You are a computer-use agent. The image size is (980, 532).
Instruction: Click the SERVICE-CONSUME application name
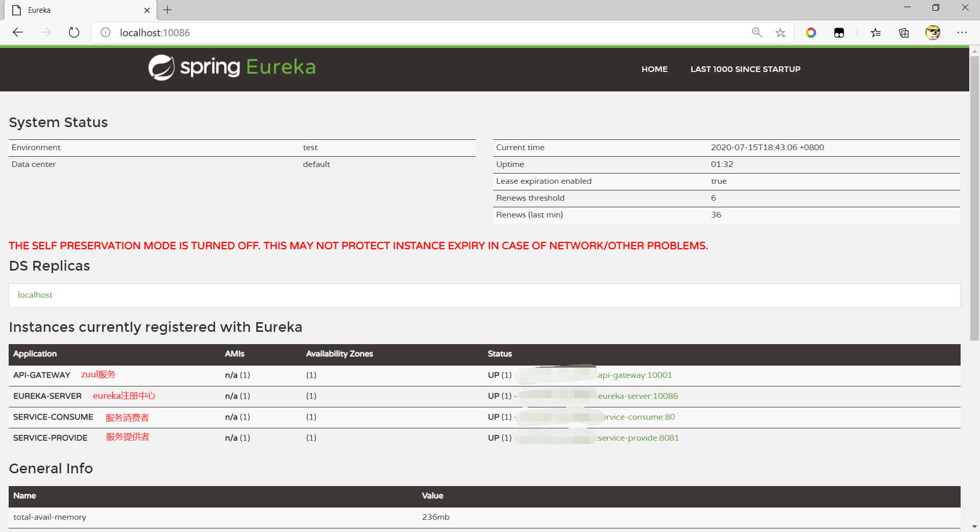[53, 417]
